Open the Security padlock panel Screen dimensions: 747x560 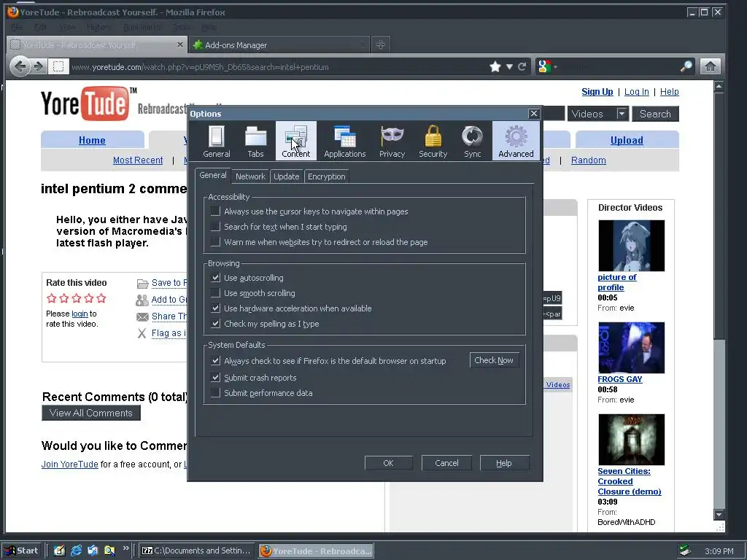(x=433, y=141)
